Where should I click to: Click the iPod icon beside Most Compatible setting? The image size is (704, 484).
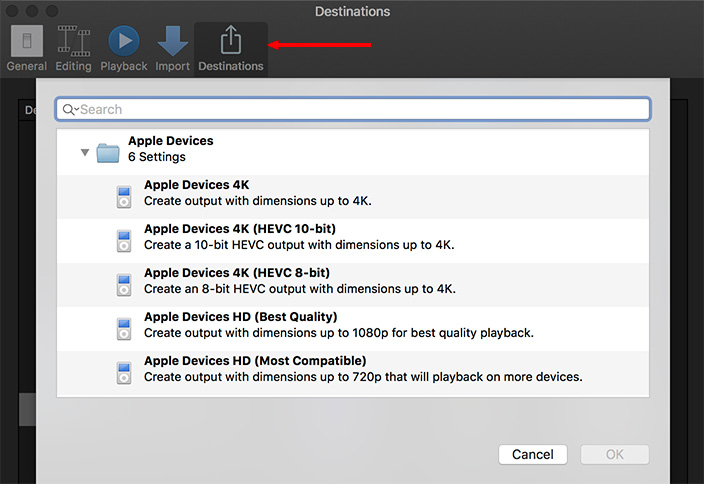(124, 373)
